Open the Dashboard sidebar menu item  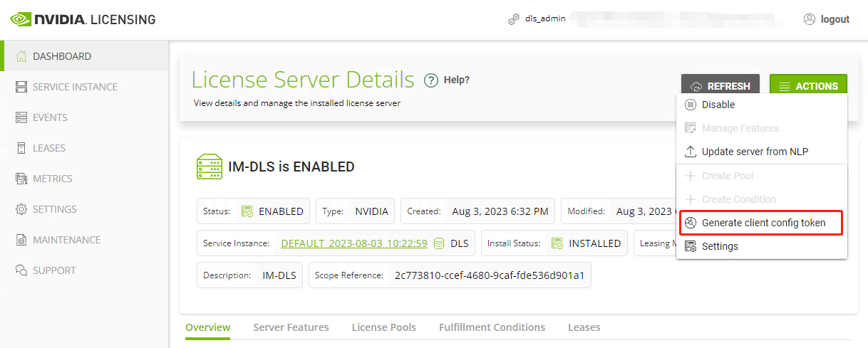coord(86,56)
